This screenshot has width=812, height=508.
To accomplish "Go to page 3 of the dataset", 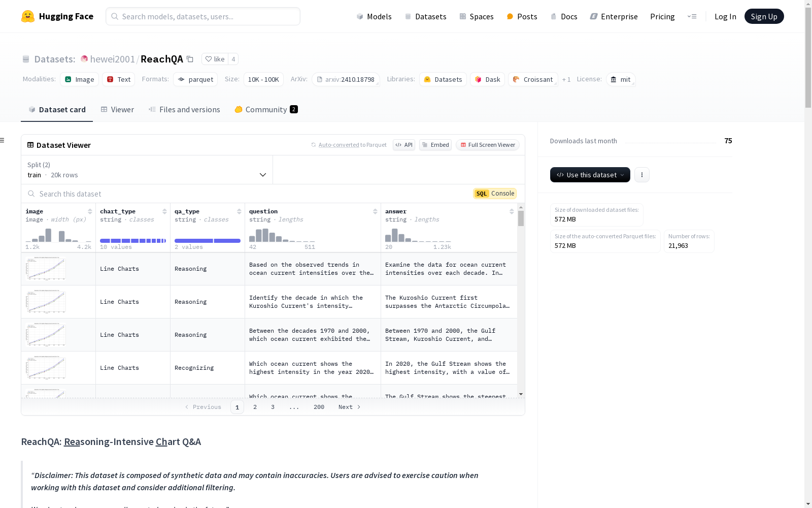I will (273, 407).
